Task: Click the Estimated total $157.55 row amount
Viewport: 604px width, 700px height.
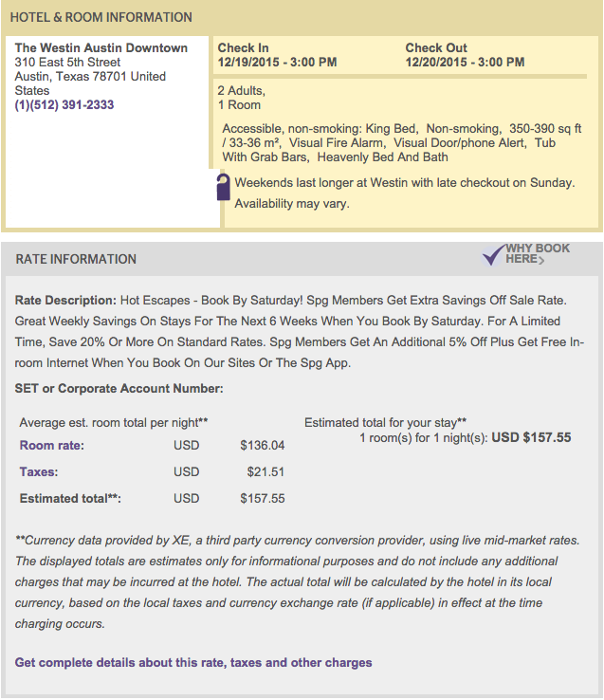Action: (263, 499)
